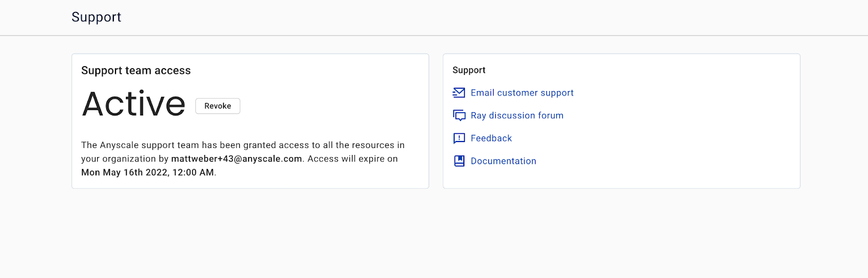The width and height of the screenshot is (868, 278).
Task: Open the Email customer support link
Action: click(x=522, y=93)
